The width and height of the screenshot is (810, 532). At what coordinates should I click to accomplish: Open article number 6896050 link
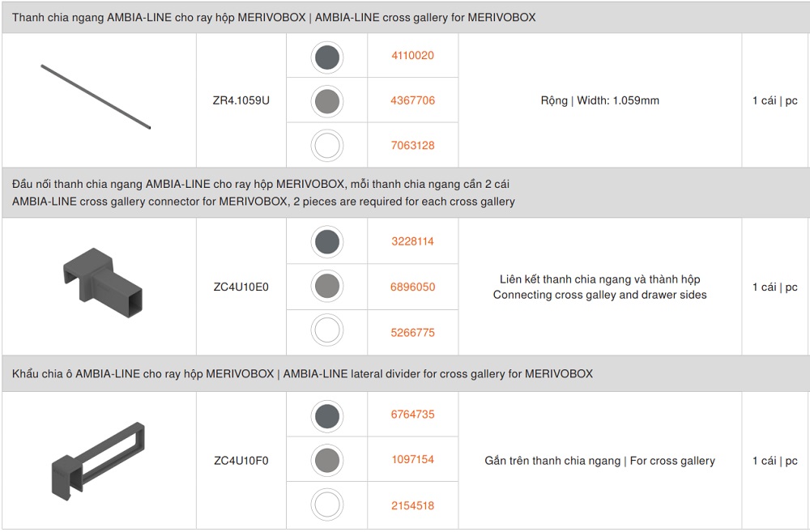click(412, 287)
